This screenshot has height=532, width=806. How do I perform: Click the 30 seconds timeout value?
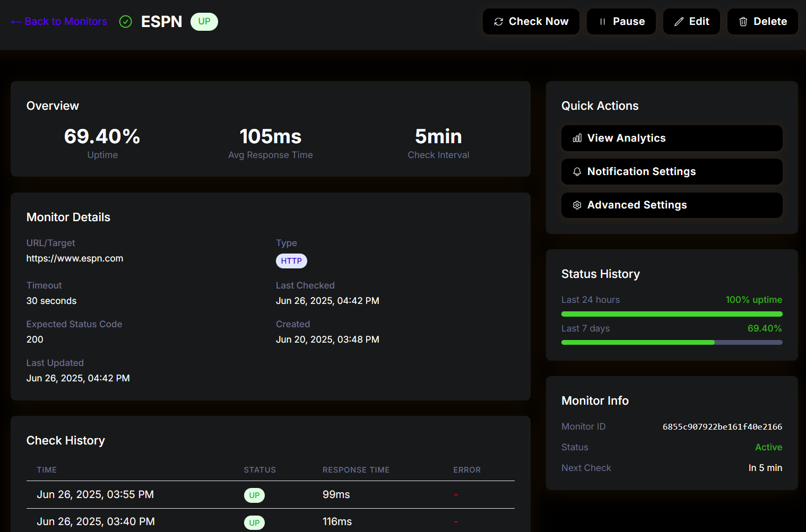point(51,301)
